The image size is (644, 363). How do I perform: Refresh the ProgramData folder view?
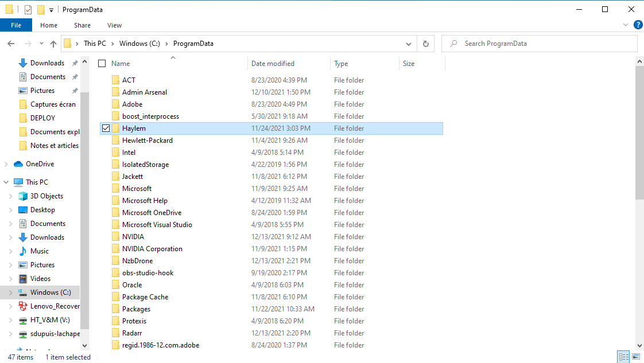coord(425,44)
